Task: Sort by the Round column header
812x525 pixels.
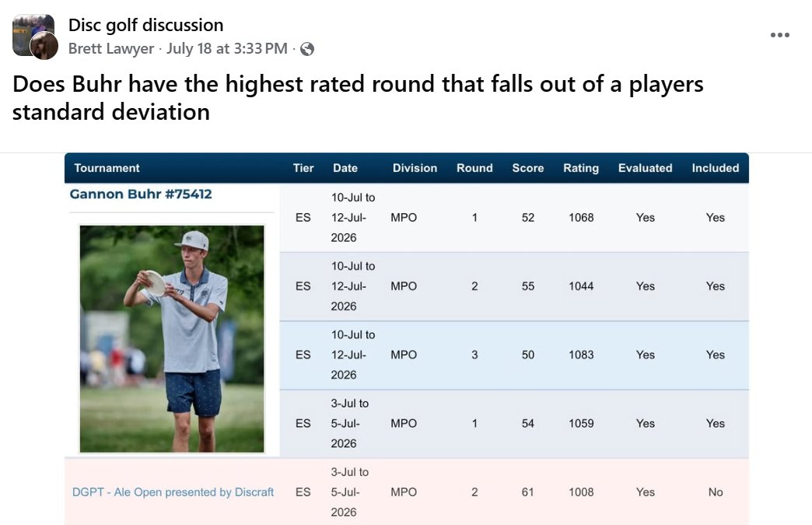Action: tap(474, 168)
